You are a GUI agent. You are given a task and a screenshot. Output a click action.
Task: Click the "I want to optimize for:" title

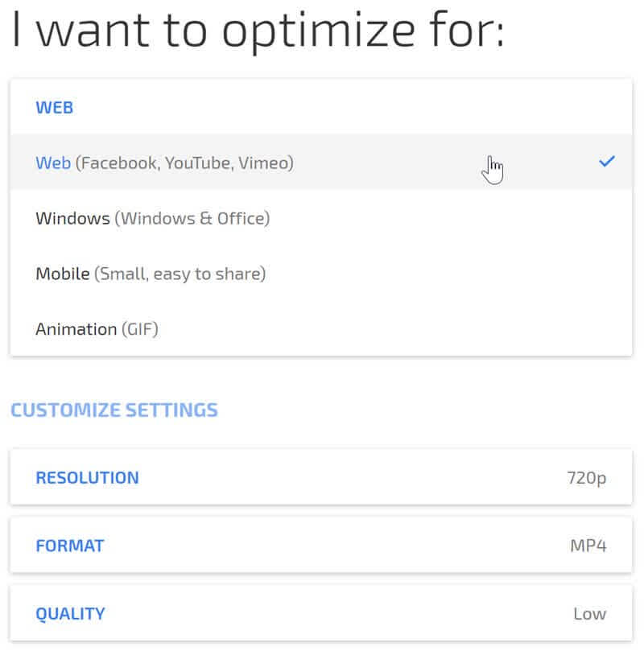tap(258, 31)
